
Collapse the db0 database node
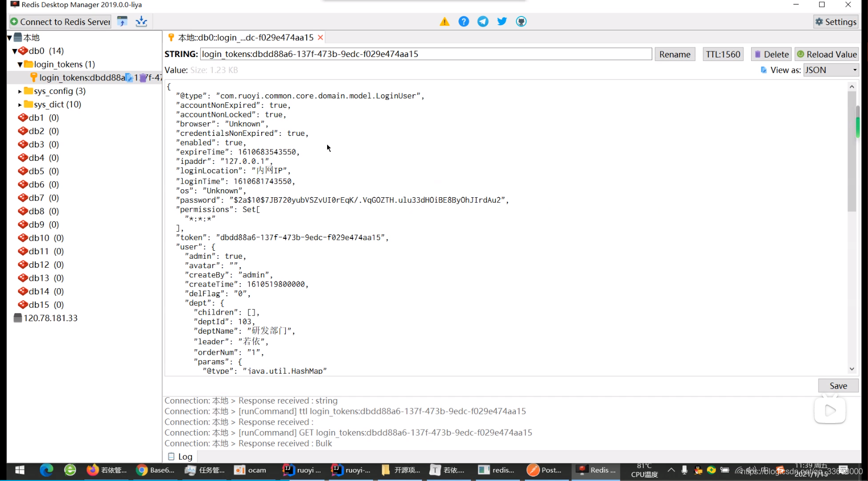tap(15, 51)
